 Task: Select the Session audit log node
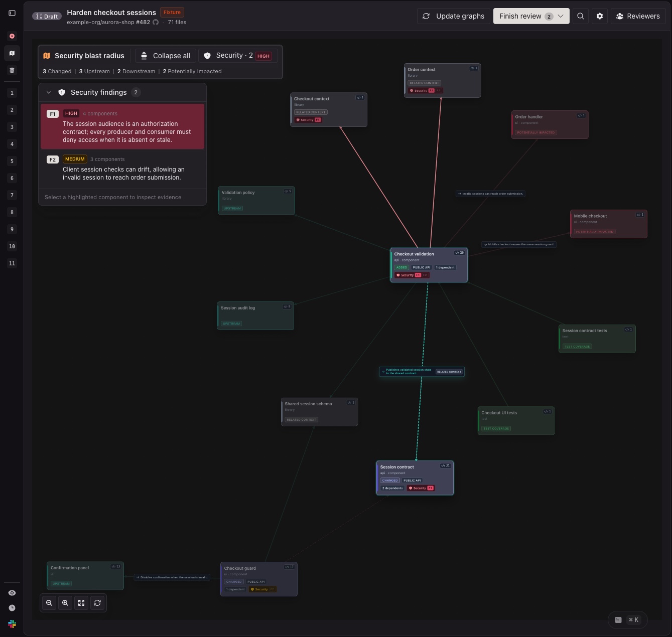[x=255, y=315]
